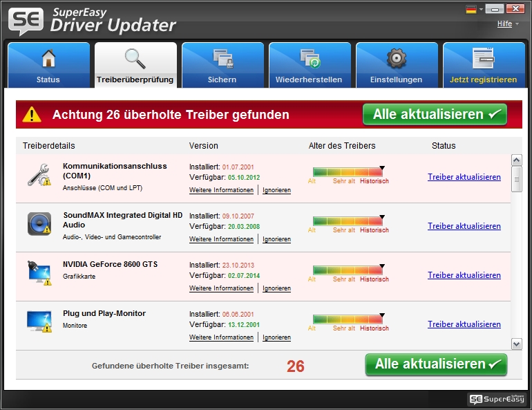Click available date 05.10.2012
The image size is (532, 410).
point(244,178)
